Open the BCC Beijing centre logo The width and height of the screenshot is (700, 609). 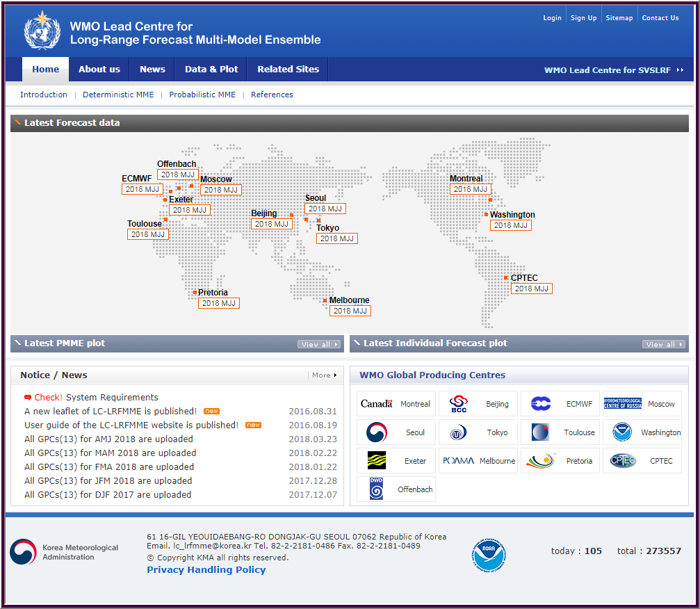(x=459, y=403)
